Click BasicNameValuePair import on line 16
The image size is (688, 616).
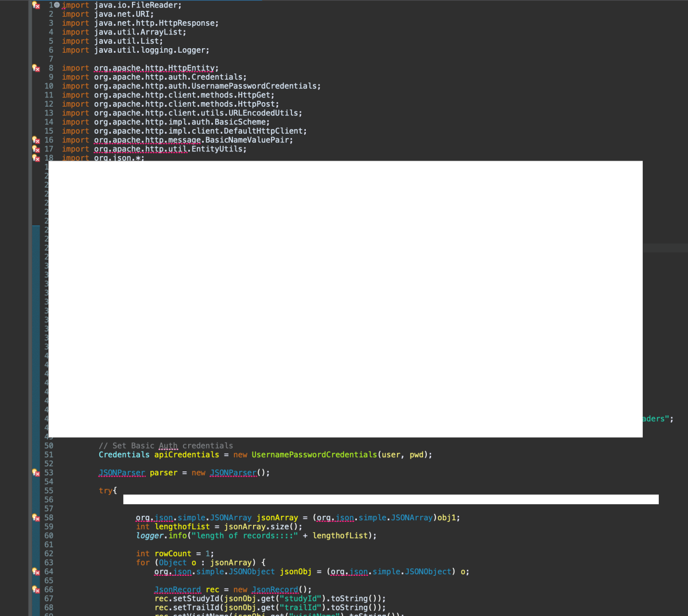click(x=247, y=140)
